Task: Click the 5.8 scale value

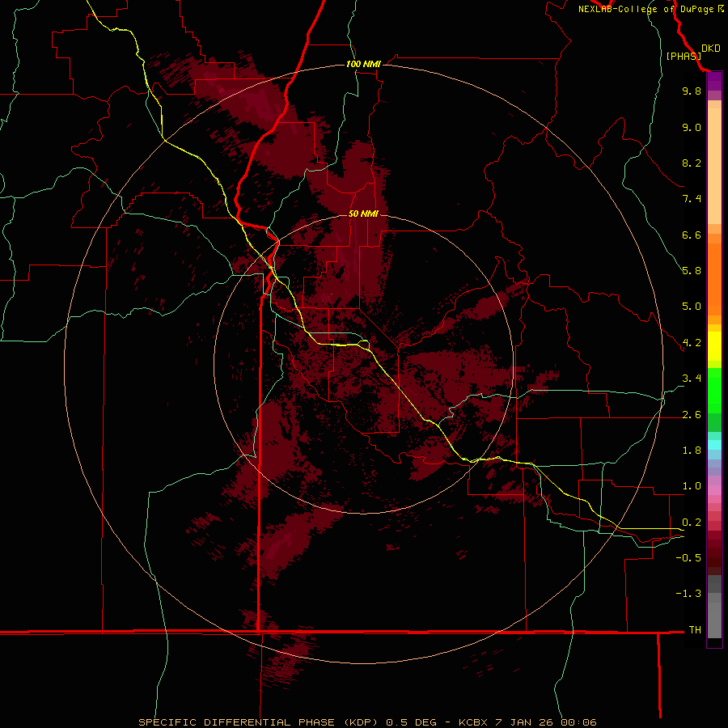Action: point(692,271)
